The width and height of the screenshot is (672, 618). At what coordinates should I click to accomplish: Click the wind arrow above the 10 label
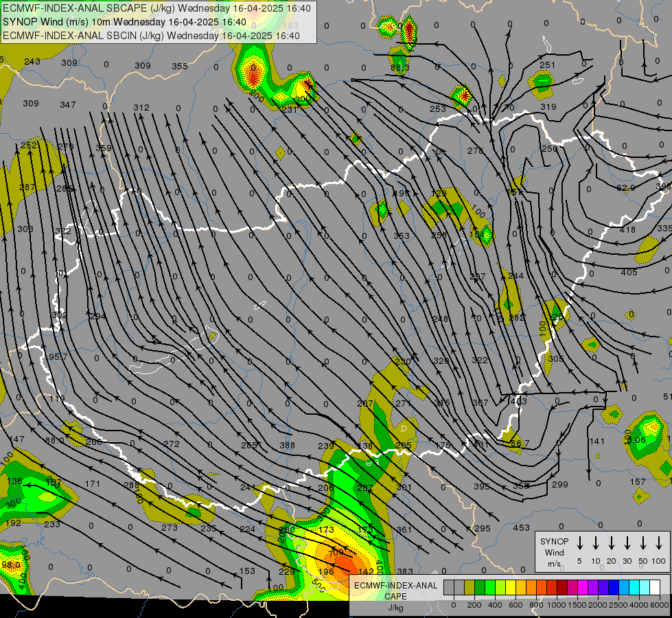(x=595, y=543)
